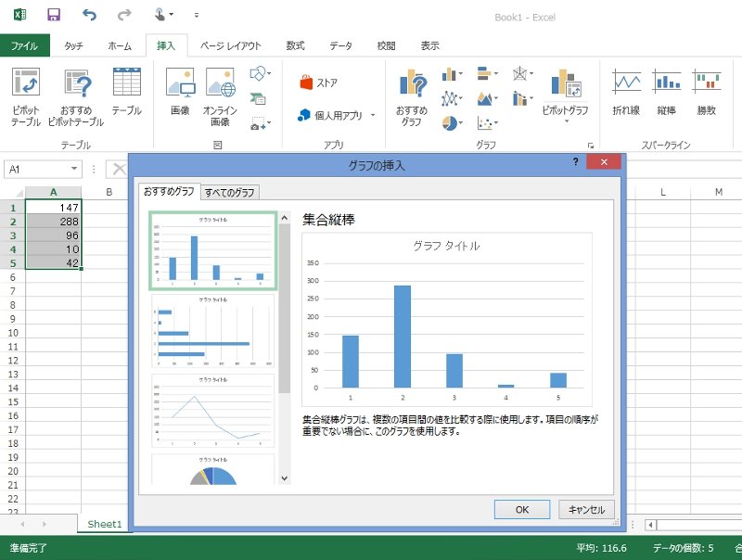Switch to Review (校閲) tab
The width and height of the screenshot is (742, 560).
point(386,45)
